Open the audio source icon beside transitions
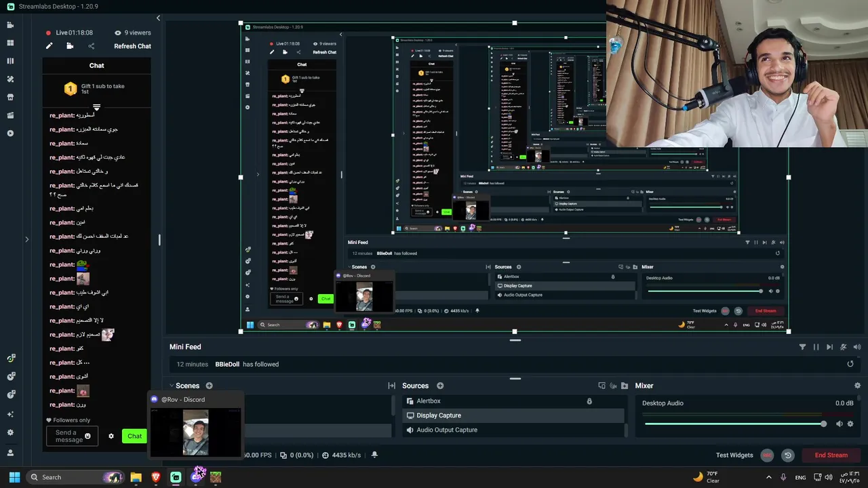Viewport: 868px width, 488px height. 613,386
